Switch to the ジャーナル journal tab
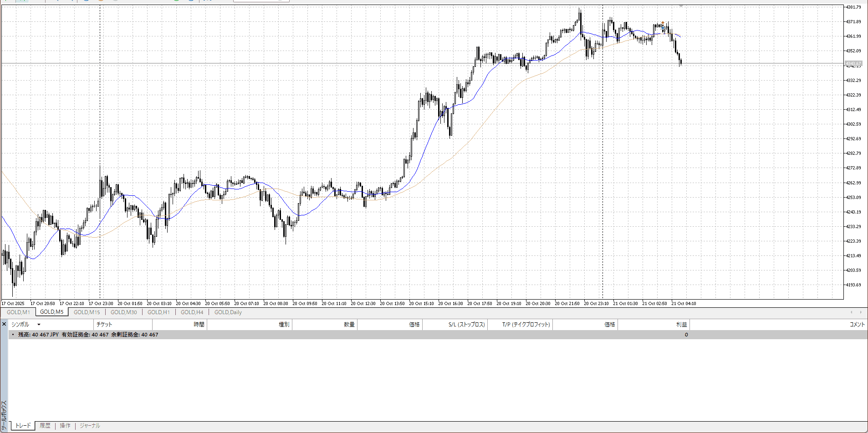The image size is (868, 433). pyautogui.click(x=90, y=426)
